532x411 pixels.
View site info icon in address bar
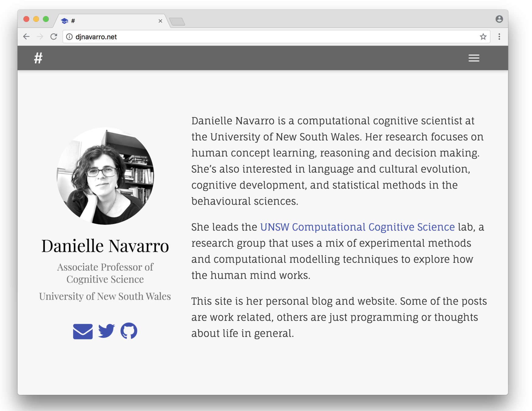tap(69, 37)
